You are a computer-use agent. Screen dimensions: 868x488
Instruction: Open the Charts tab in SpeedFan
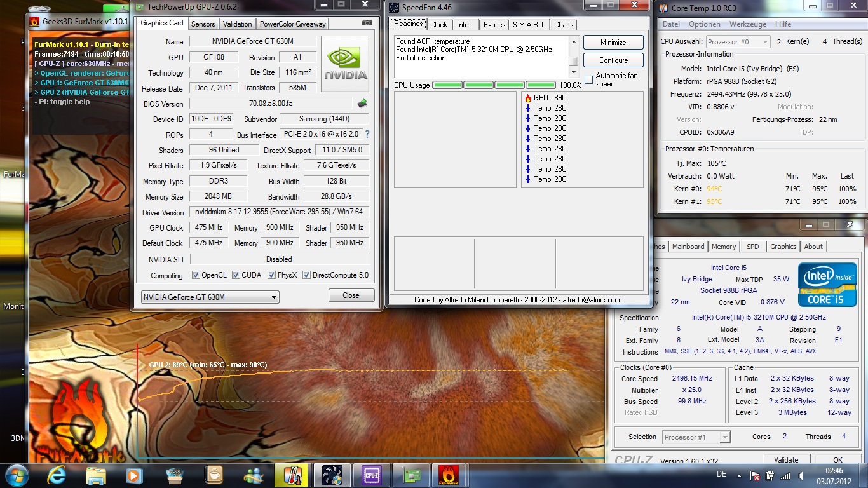click(x=564, y=25)
